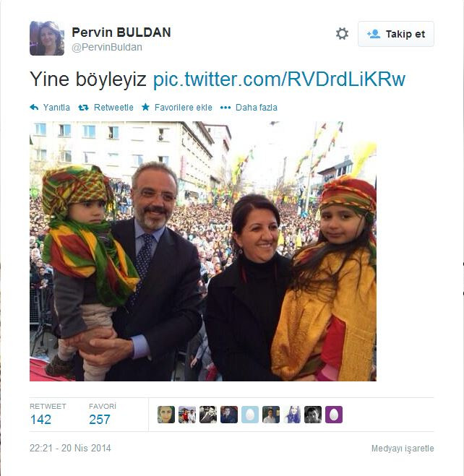Click the first retweeter avatar
Screen dimensions: 464x476
coord(166,415)
